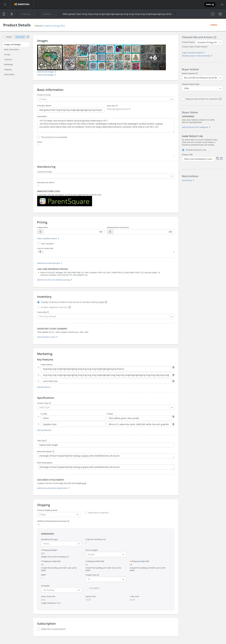Enable negative inventory checkbox
Screen dimensions: 226x644
[x=38, y=307]
